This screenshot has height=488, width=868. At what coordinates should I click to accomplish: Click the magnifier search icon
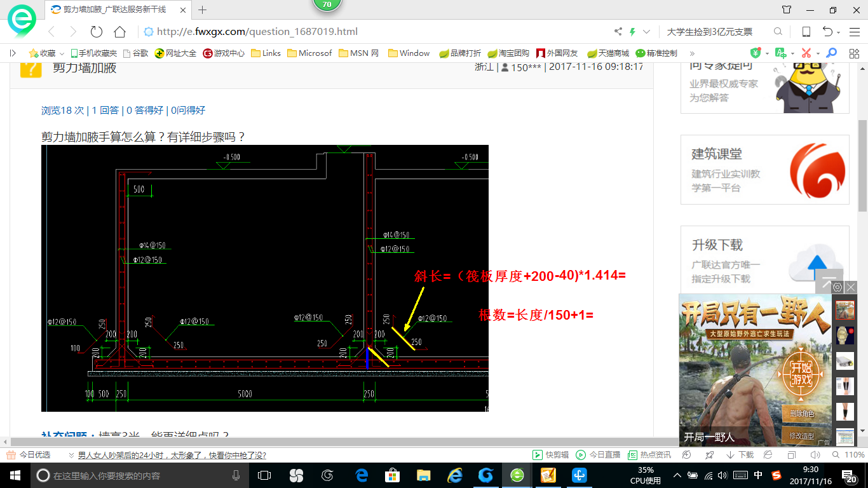pyautogui.click(x=778, y=32)
